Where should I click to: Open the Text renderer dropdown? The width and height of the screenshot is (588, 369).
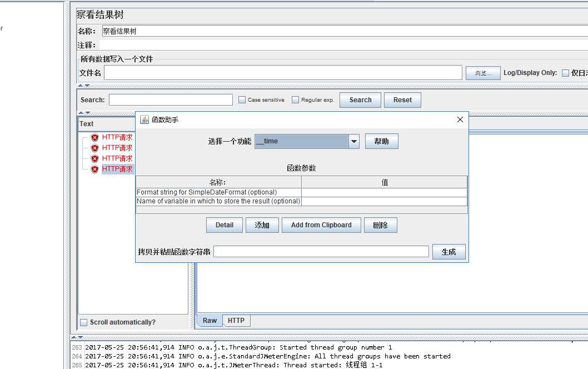107,124
